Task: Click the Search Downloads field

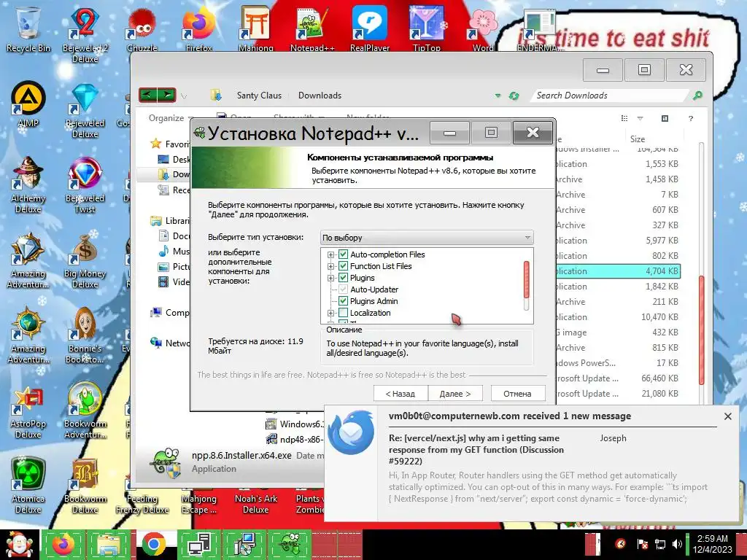Action: [x=610, y=96]
